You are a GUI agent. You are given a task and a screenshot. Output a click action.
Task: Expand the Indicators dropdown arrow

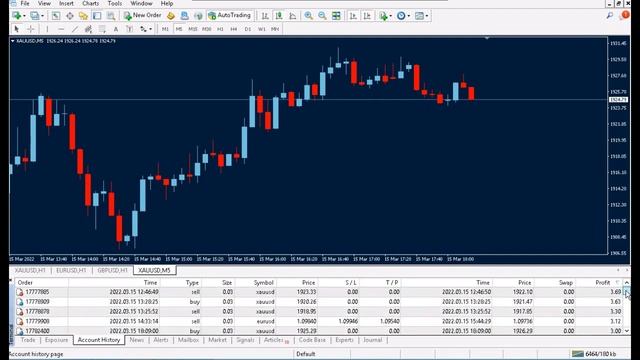point(391,16)
